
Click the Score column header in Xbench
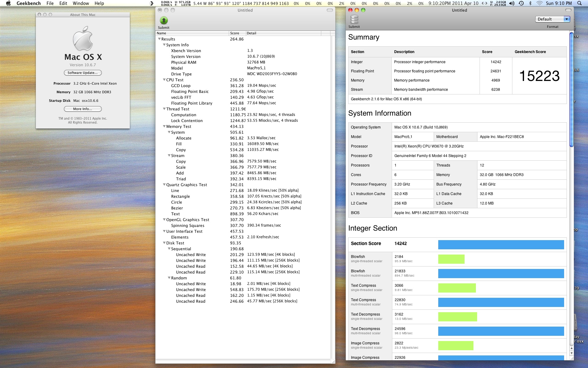pyautogui.click(x=237, y=33)
